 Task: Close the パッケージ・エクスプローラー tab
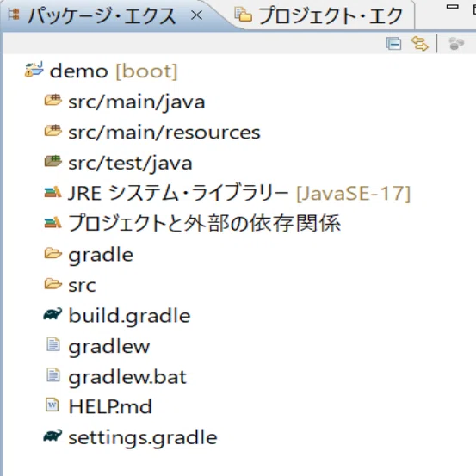(197, 15)
